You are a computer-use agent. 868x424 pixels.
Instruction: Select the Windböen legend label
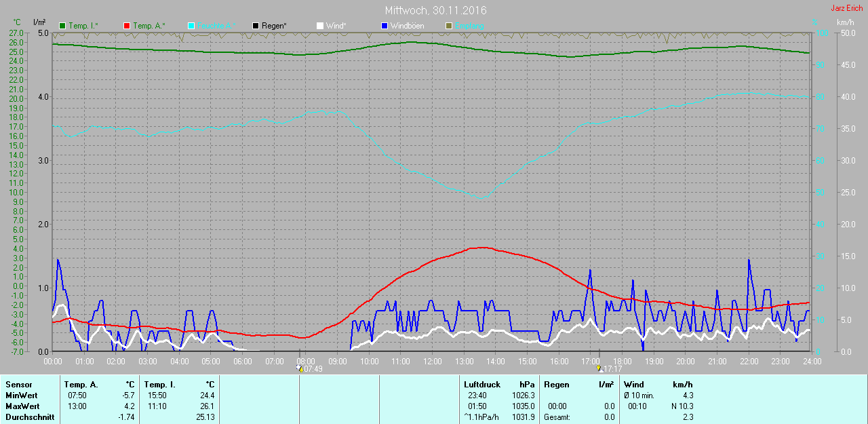pyautogui.click(x=407, y=26)
